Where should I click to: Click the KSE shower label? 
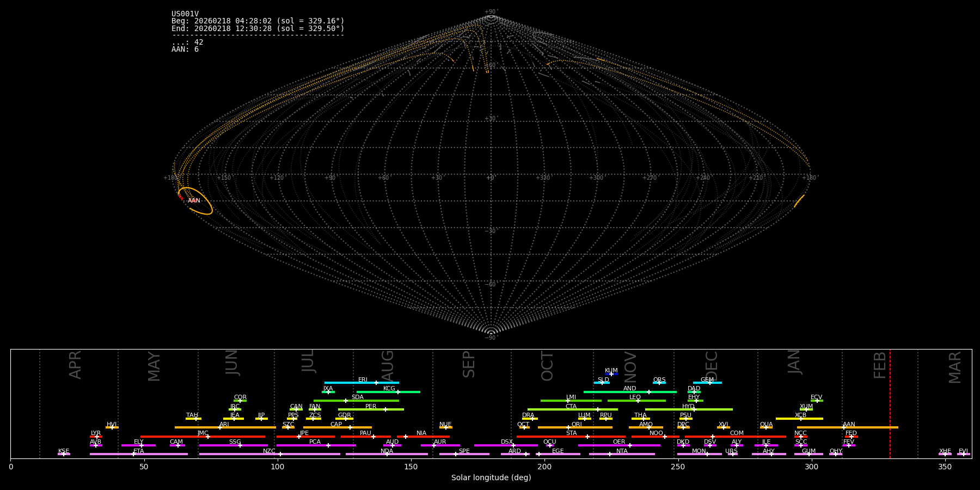click(64, 451)
